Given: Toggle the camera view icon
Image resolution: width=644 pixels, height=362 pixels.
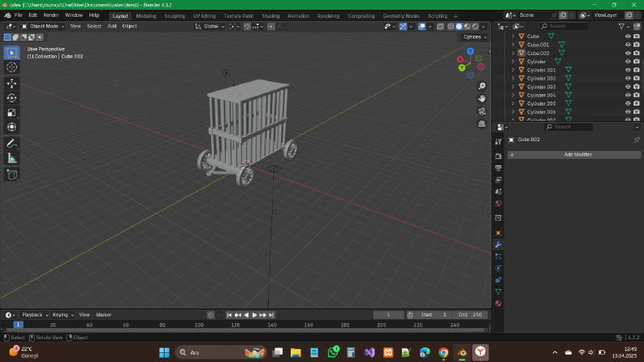Looking at the screenshot, I should click(x=482, y=111).
